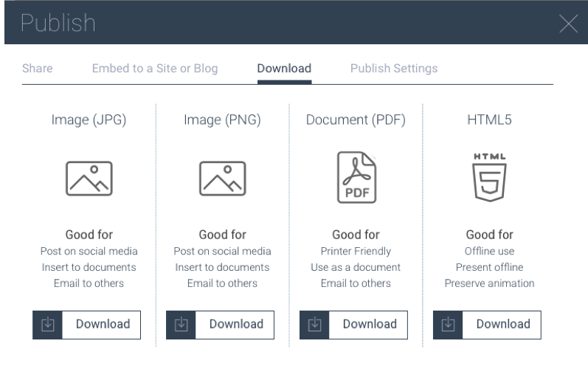Click 'Printer Friendly' text
The image size is (588, 366).
356,251
